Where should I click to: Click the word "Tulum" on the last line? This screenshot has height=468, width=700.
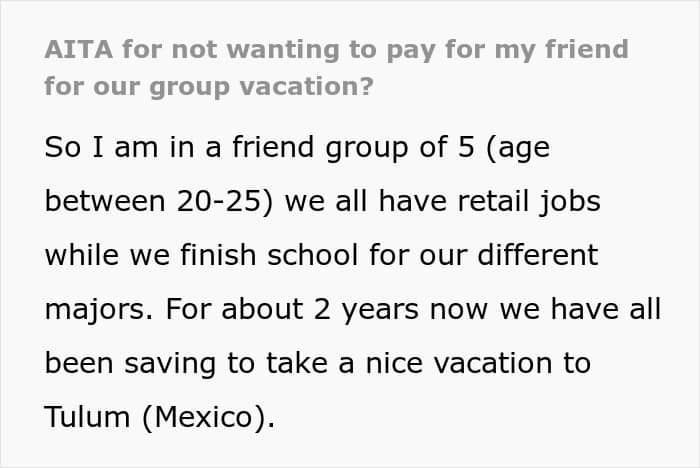(88, 417)
